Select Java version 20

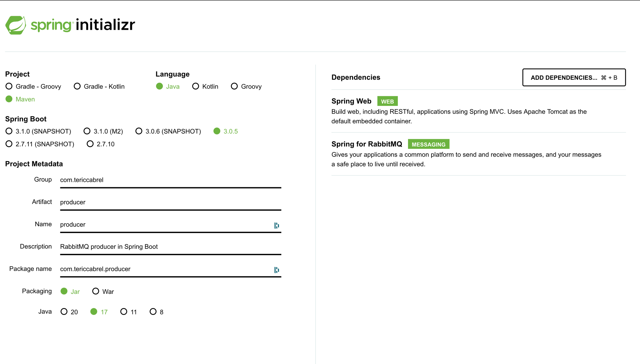(x=64, y=312)
